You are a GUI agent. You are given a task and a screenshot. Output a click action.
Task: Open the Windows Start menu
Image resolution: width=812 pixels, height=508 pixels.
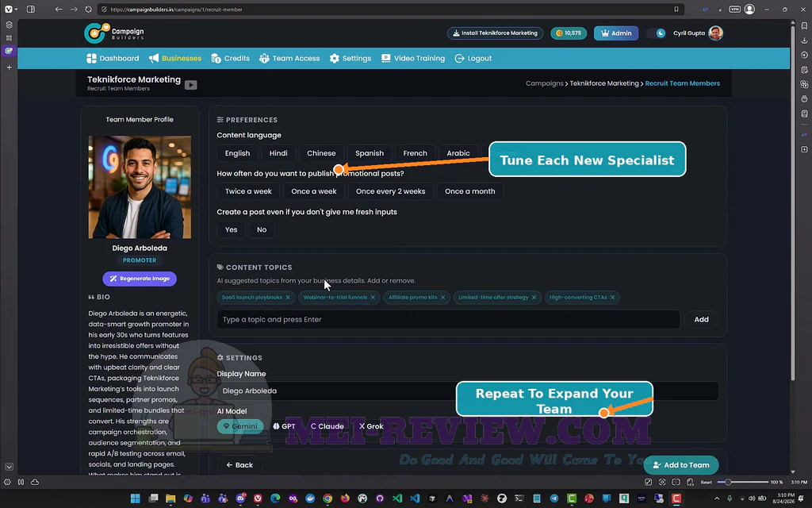tap(135, 498)
